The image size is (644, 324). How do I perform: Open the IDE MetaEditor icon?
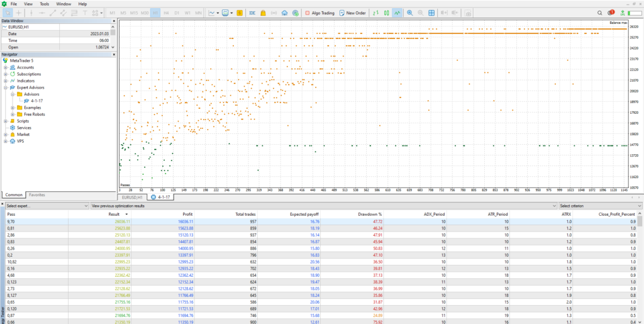click(x=252, y=13)
